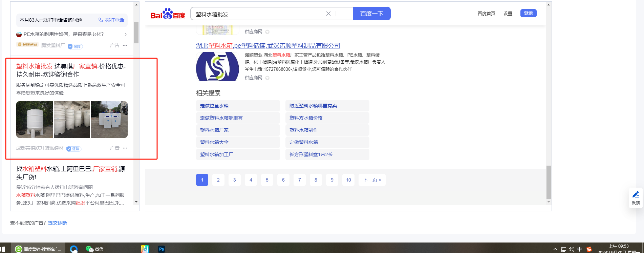
Task: Open the 找水箱塑料水箱 阿里巴巴 ad title
Action: pos(71,173)
